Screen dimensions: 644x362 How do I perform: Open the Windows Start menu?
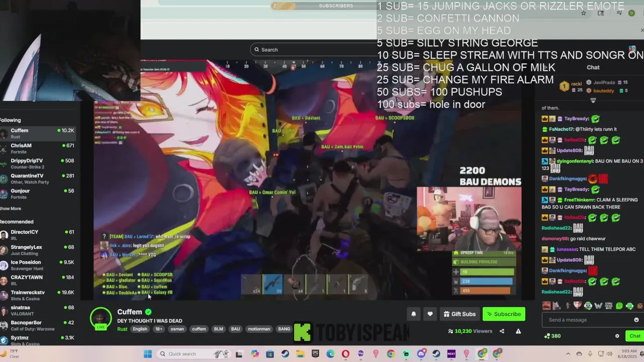147,354
